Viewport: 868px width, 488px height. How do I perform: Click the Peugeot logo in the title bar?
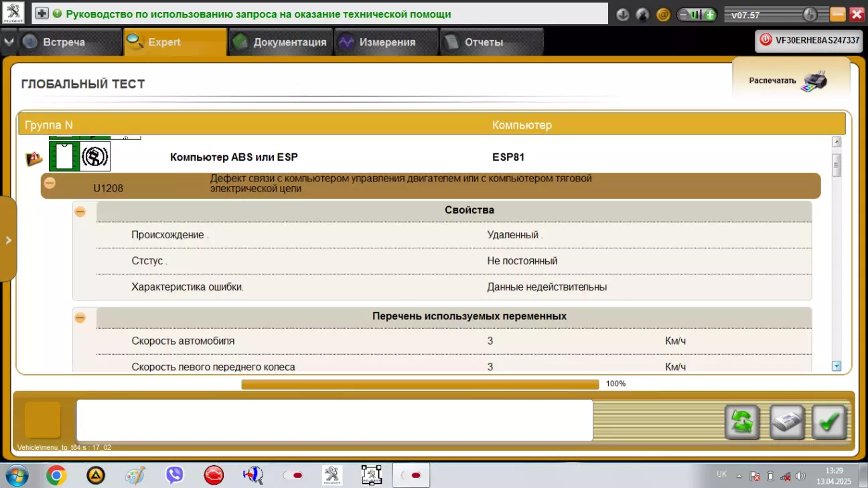(13, 13)
